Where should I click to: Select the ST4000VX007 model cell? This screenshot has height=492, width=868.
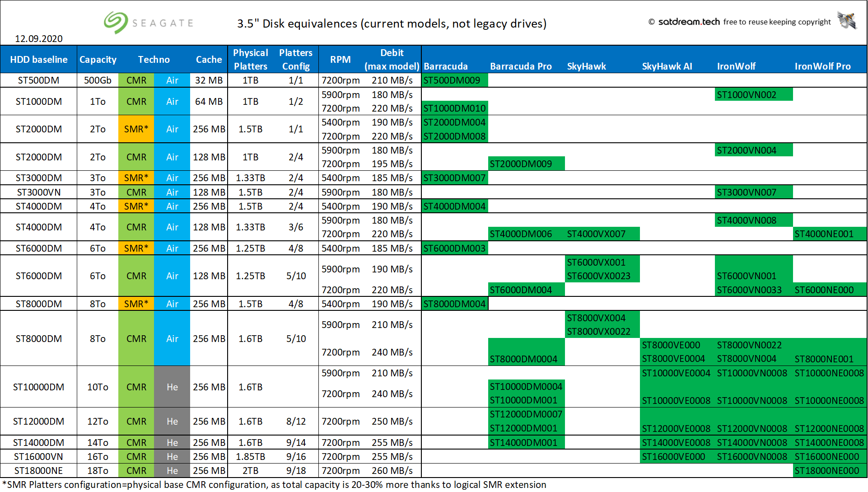(602, 234)
